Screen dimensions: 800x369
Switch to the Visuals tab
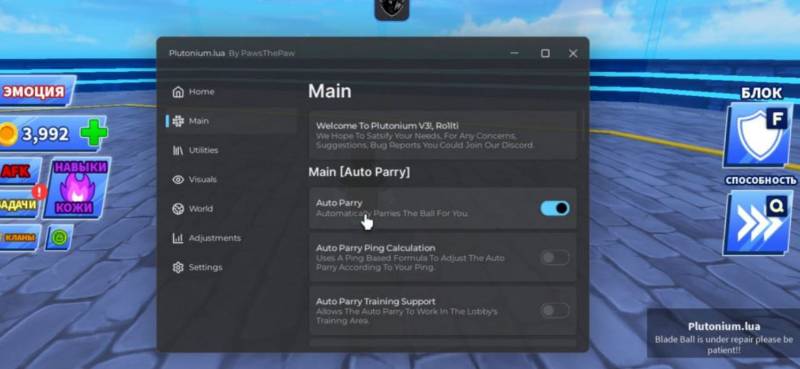[232, 180]
